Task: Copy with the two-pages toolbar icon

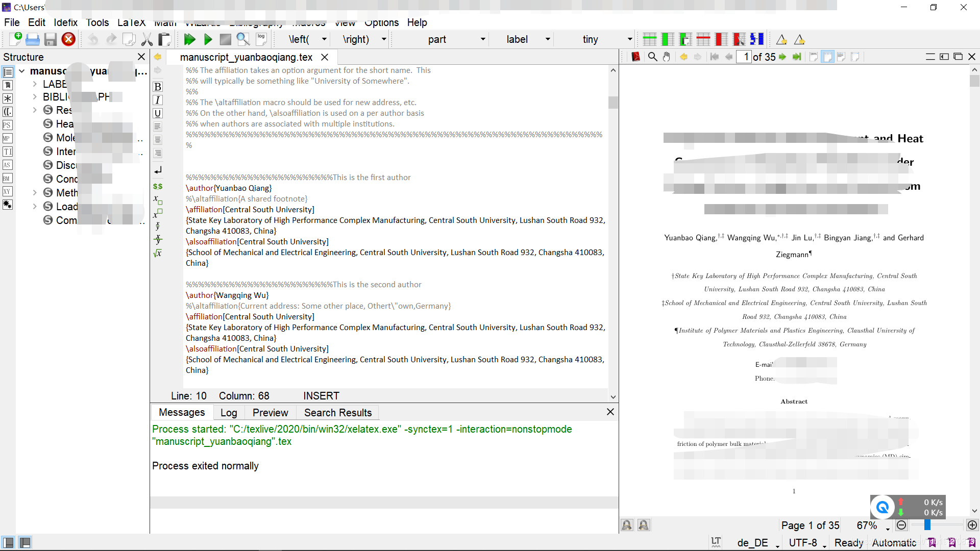Action: (x=129, y=39)
